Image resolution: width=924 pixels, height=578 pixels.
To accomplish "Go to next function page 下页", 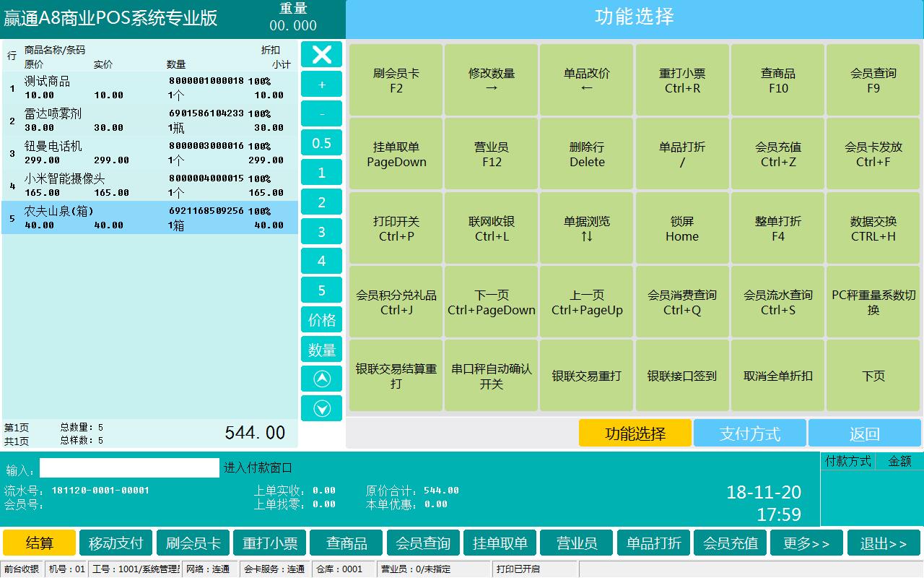I will (x=873, y=376).
